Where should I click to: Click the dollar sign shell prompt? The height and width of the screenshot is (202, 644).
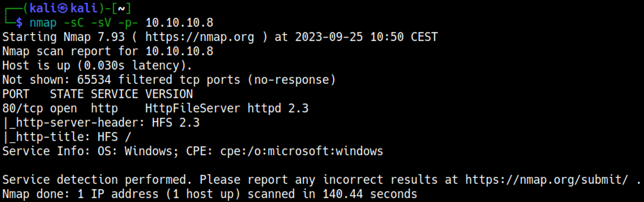[x=19, y=23]
